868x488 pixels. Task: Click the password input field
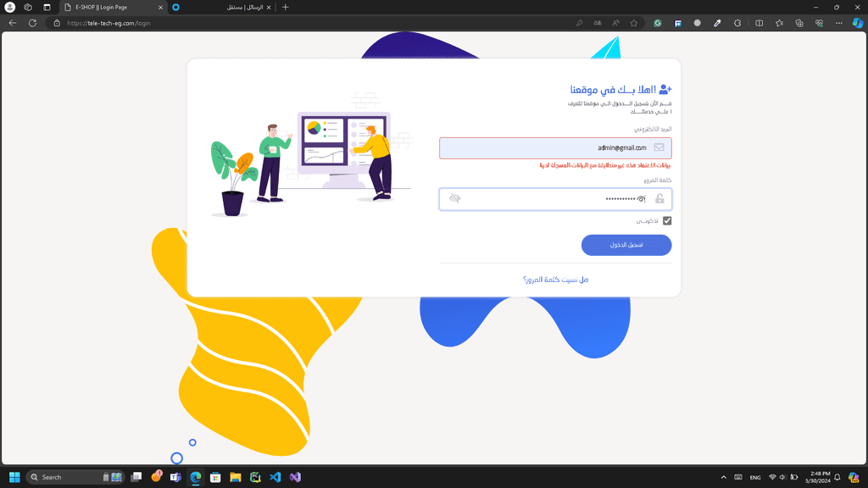(555, 199)
